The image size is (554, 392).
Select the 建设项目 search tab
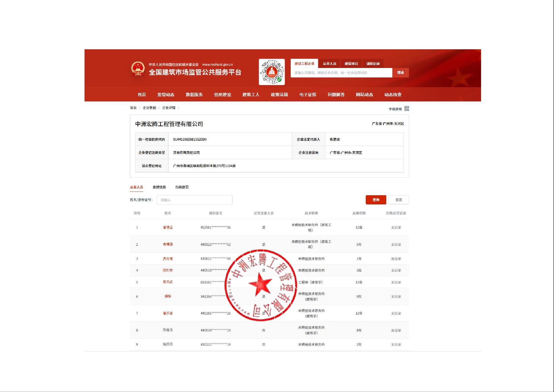pyautogui.click(x=351, y=63)
